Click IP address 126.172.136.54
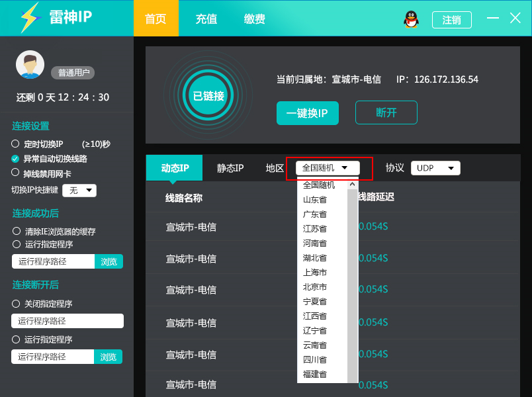Screen dimensions: 532x397 tap(446, 80)
